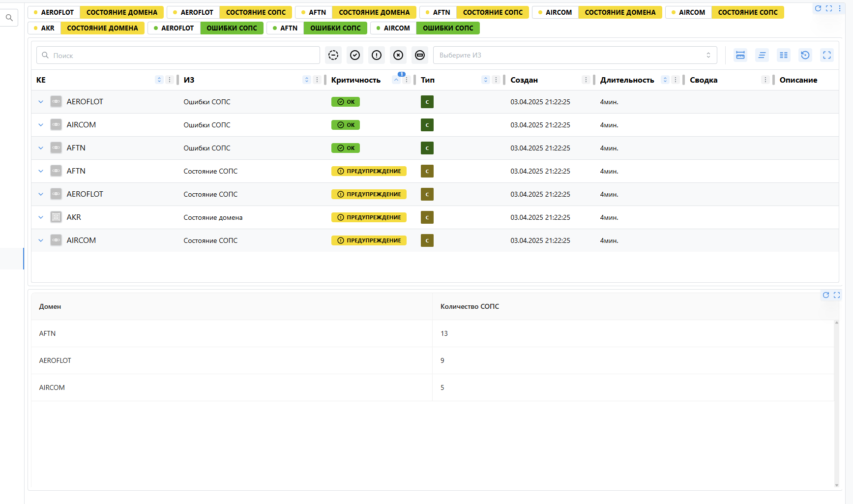Click Создан date in AFTN Ошибки row
853x504 pixels.
pos(540,148)
